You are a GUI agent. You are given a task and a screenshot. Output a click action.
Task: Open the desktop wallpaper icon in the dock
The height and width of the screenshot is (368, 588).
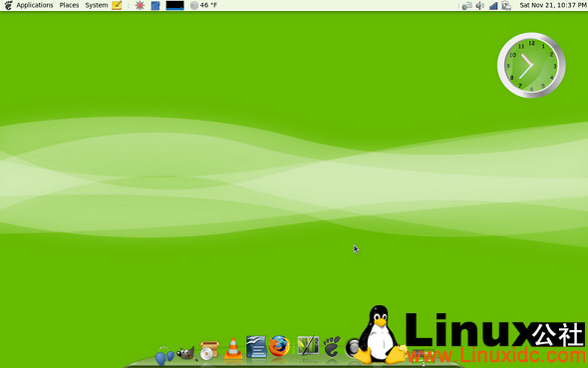pos(308,345)
